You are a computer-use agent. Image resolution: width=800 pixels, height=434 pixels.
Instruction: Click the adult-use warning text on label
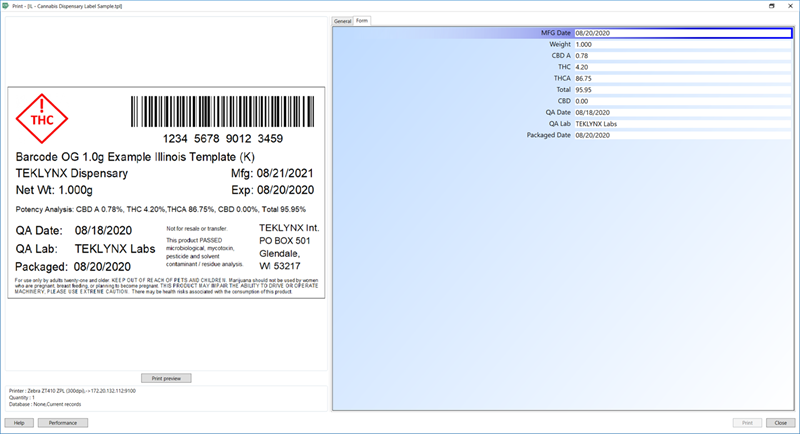coord(166,286)
